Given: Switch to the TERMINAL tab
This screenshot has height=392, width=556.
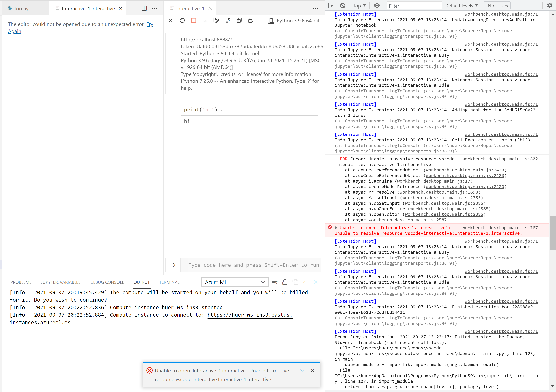Looking at the screenshot, I should click(169, 282).
